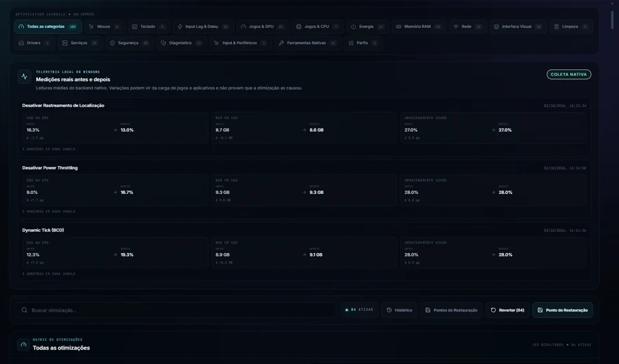The image size is (619, 364).
Task: Click the timestamp 02/10/2026, 16:14:36
Action: [565, 231]
